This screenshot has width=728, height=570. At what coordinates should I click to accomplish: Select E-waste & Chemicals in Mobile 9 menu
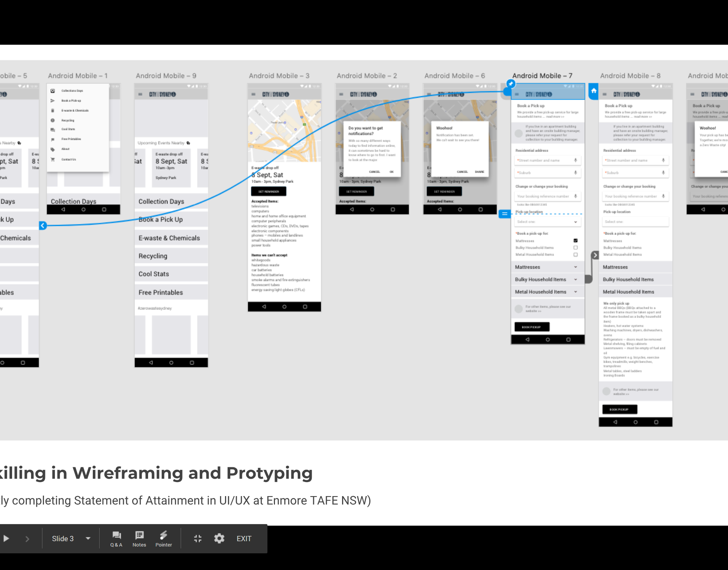click(x=171, y=238)
